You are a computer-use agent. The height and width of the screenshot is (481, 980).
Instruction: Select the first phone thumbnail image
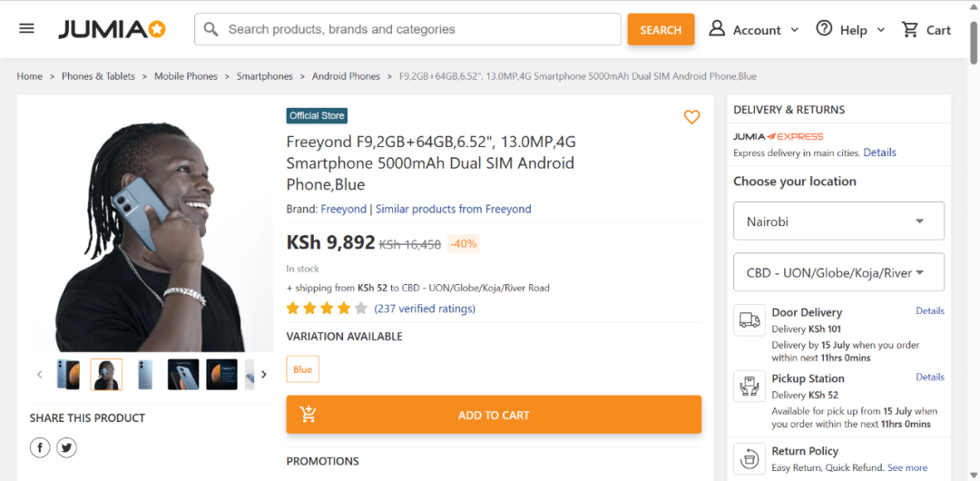[x=68, y=374]
